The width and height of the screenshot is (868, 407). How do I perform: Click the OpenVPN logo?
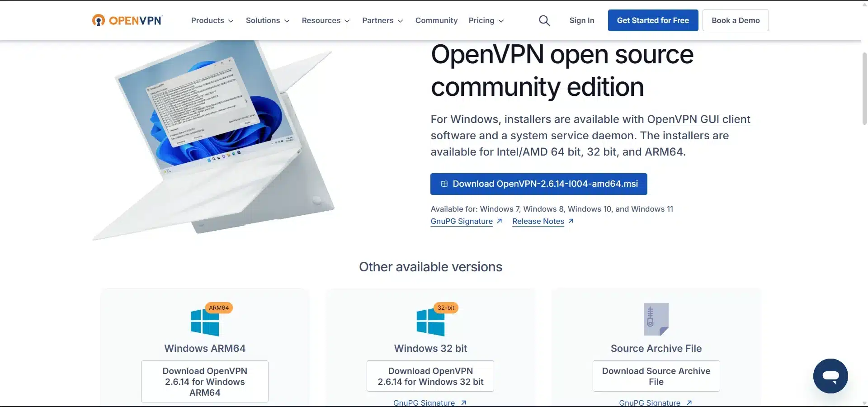(127, 20)
